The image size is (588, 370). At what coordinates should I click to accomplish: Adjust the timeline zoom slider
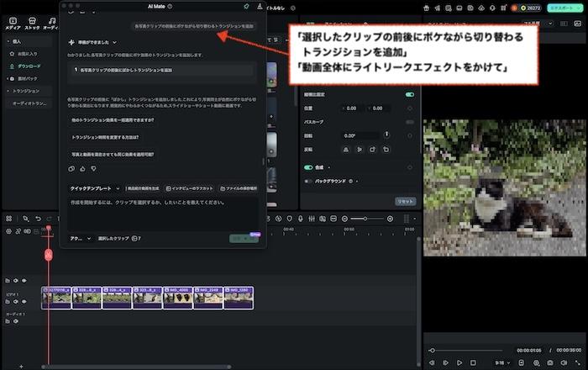click(x=367, y=219)
